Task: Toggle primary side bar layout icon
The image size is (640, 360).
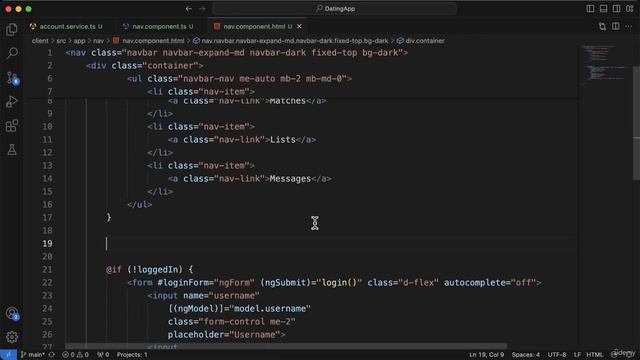Action: (x=590, y=9)
